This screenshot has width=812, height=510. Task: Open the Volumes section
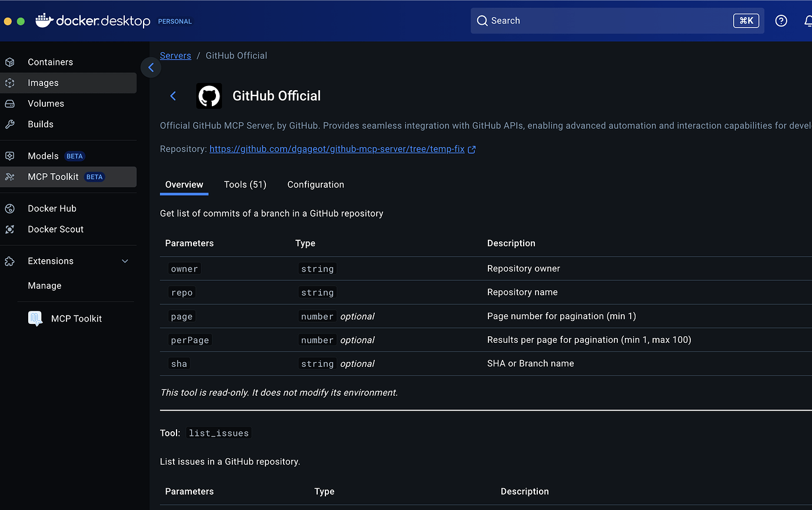pyautogui.click(x=46, y=103)
